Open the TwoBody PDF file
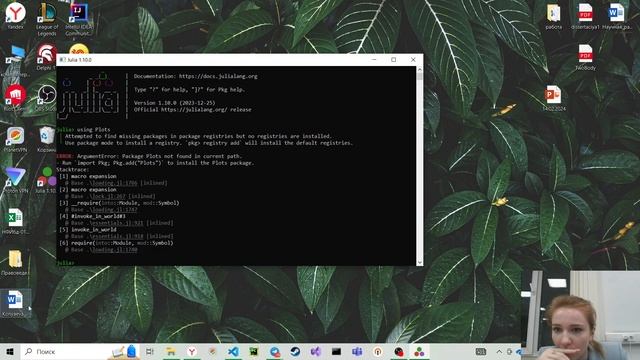Viewport: 640px width, 360px height. 585,57
